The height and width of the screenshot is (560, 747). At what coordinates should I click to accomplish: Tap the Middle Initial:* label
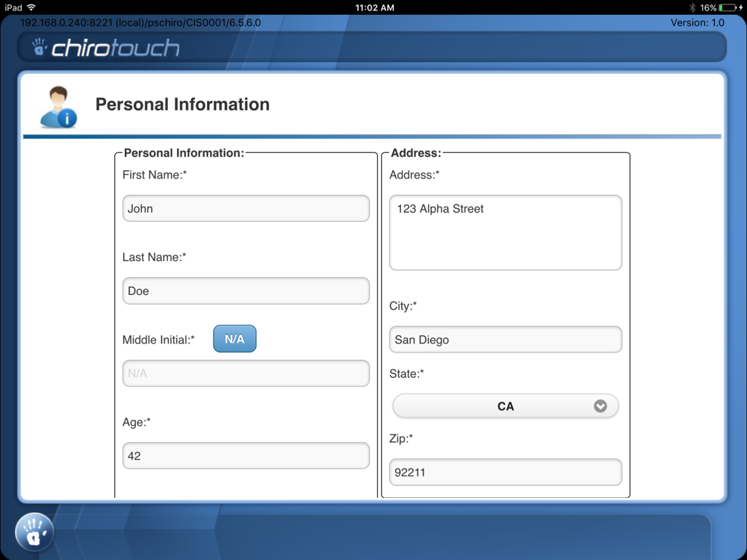pos(158,340)
